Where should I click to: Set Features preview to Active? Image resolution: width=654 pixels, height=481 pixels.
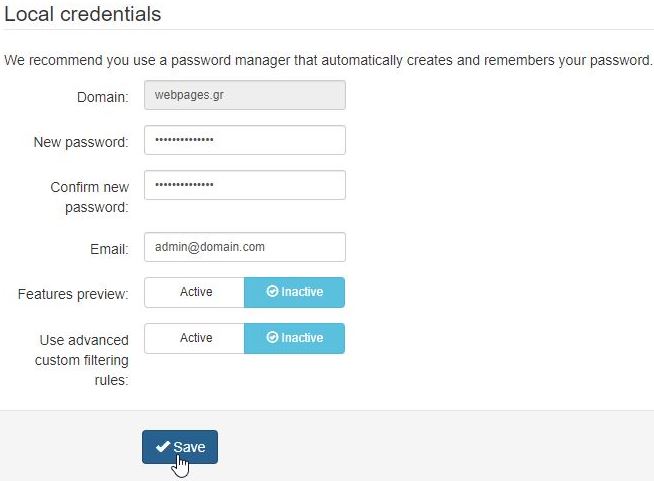tap(195, 292)
